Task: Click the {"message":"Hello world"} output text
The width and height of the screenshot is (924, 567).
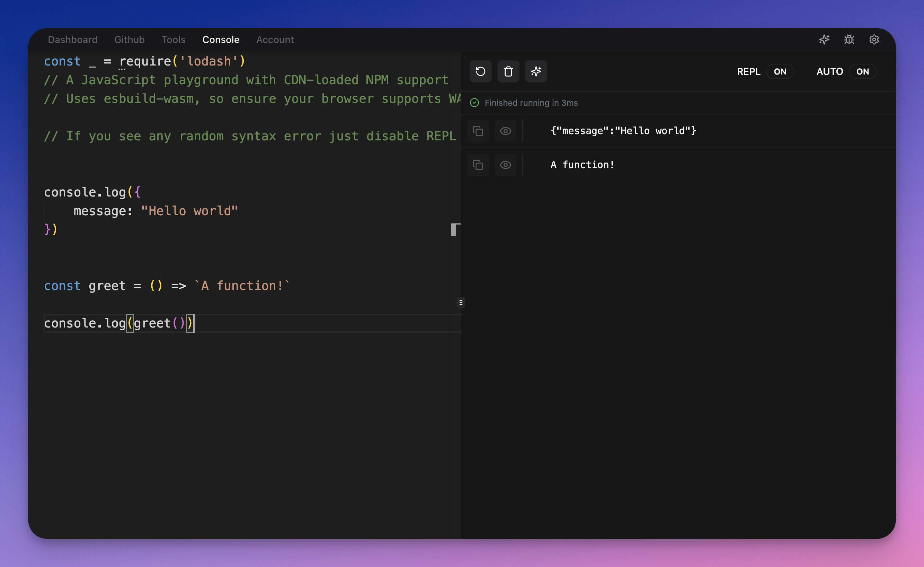Action: click(x=623, y=131)
